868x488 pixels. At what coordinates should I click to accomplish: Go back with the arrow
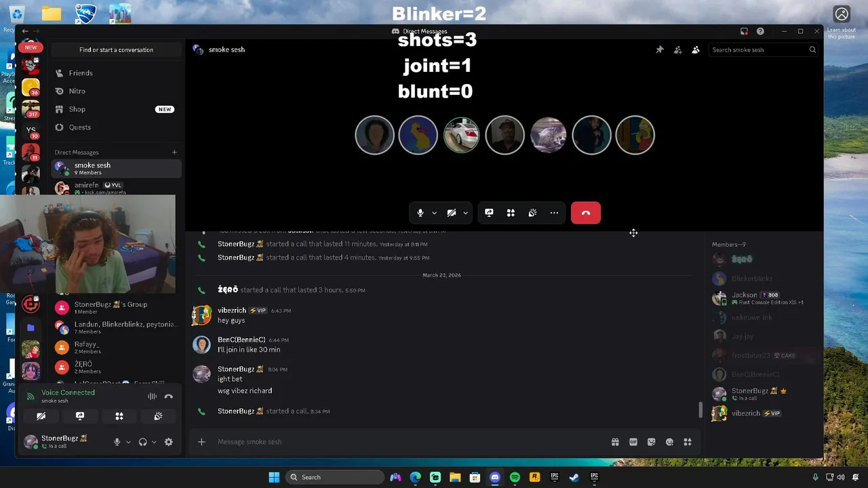click(25, 31)
